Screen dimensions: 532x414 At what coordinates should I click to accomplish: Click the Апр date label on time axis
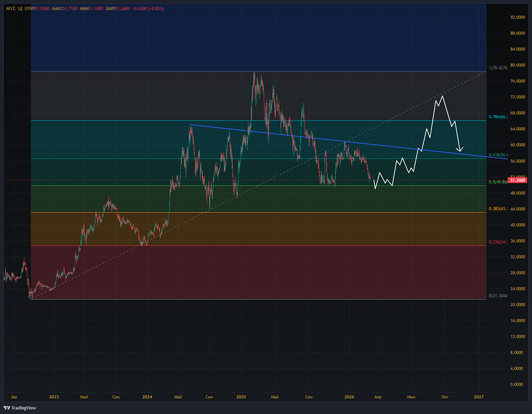click(378, 396)
